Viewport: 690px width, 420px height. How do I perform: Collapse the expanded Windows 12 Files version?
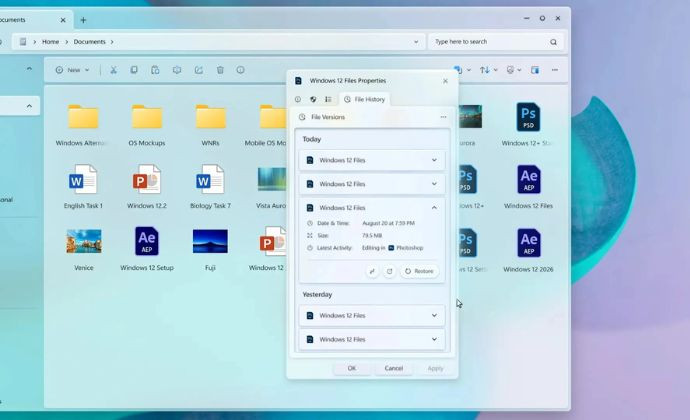(434, 208)
